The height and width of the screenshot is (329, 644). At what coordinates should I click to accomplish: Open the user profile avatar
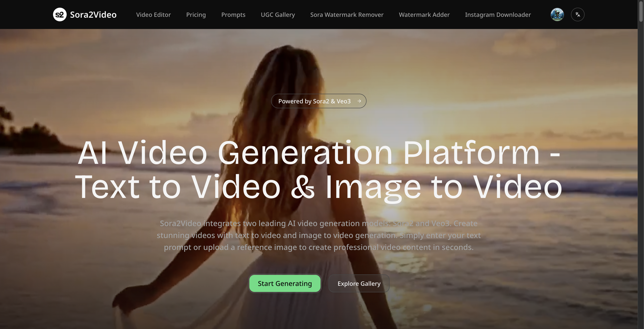click(557, 14)
